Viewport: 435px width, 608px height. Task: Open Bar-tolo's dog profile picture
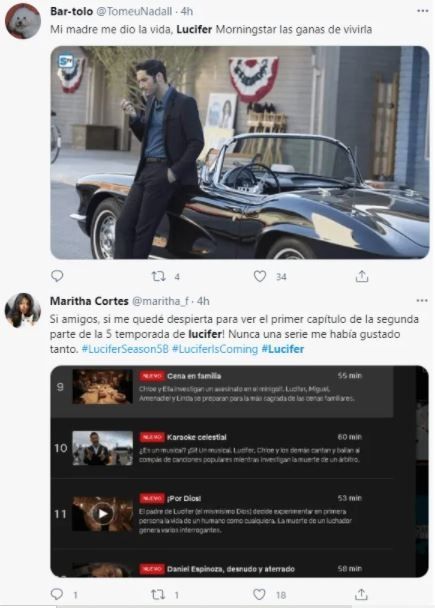[x=23, y=21]
